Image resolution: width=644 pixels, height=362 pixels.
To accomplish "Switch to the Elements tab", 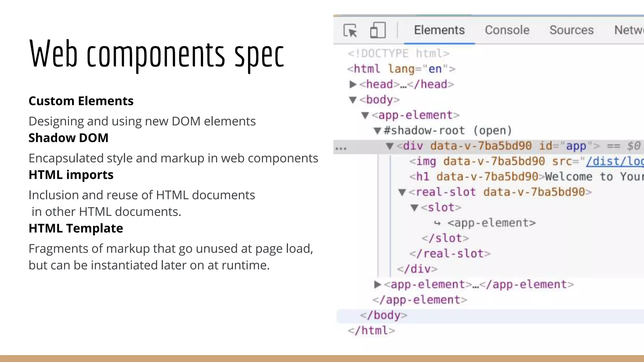I will pyautogui.click(x=439, y=30).
